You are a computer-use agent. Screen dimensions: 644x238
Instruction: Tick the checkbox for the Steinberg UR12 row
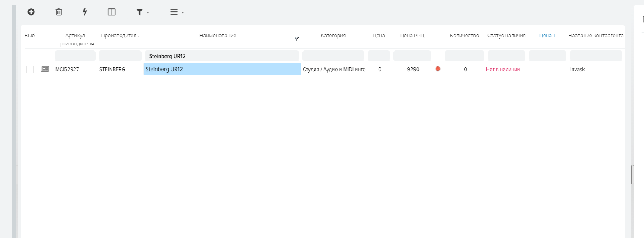(30, 69)
